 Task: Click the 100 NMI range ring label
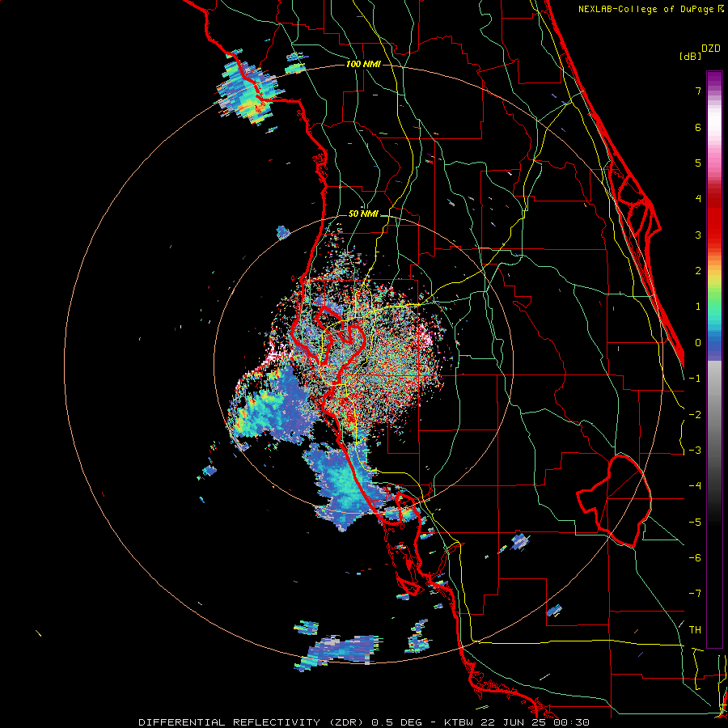click(x=363, y=64)
